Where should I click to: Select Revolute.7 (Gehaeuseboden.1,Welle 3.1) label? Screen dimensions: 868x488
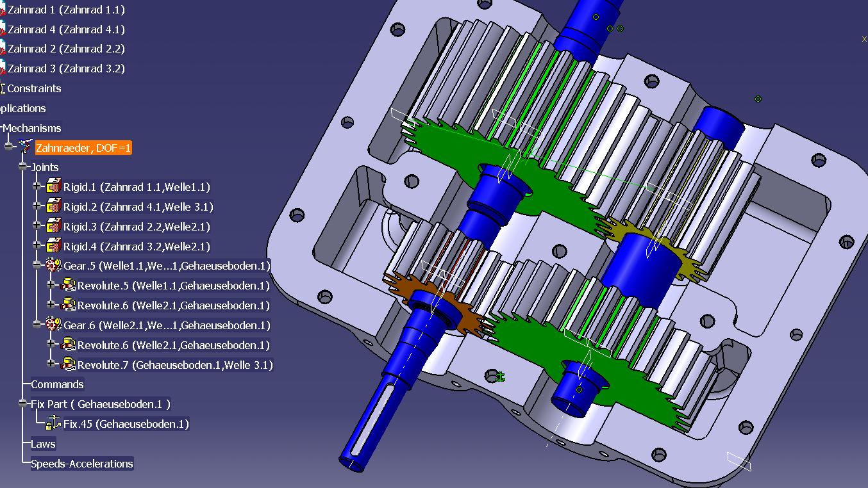pos(175,365)
